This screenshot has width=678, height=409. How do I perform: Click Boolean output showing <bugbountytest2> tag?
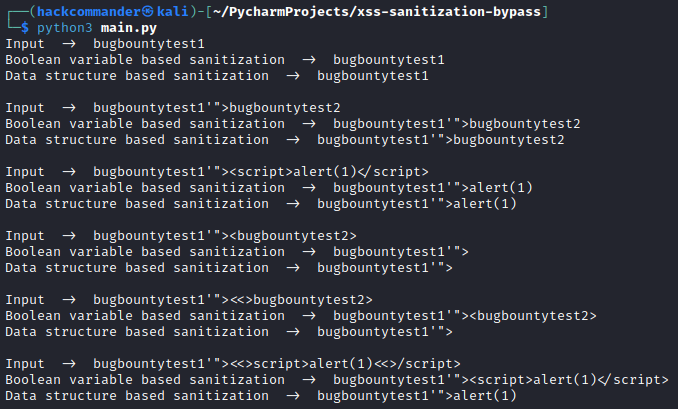point(465,316)
